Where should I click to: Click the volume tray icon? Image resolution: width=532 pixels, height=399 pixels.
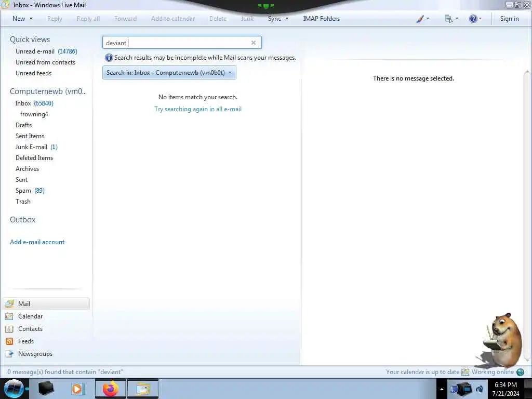(480, 389)
